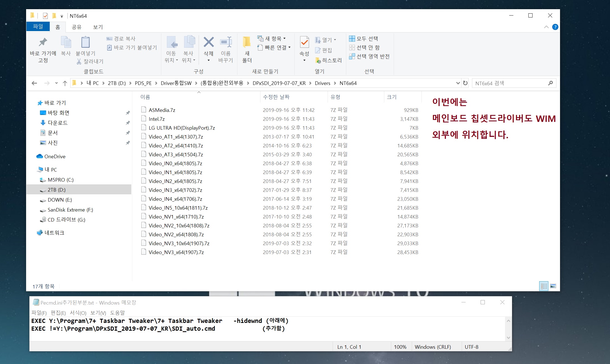Open the Delete dropdown arrow
Screen dimensions: 610x364
[x=209, y=60]
